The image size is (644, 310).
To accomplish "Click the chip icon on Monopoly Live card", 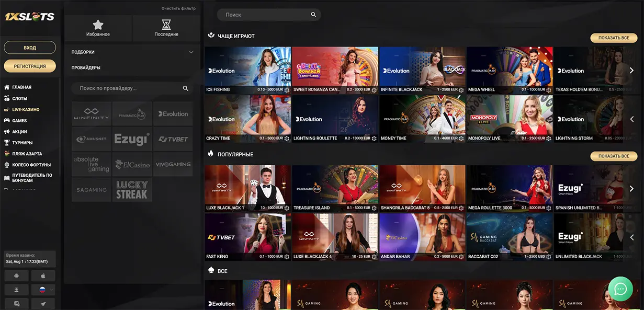I will tap(549, 139).
